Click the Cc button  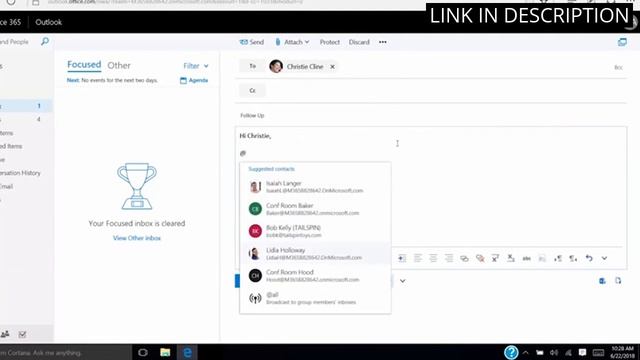(x=252, y=90)
